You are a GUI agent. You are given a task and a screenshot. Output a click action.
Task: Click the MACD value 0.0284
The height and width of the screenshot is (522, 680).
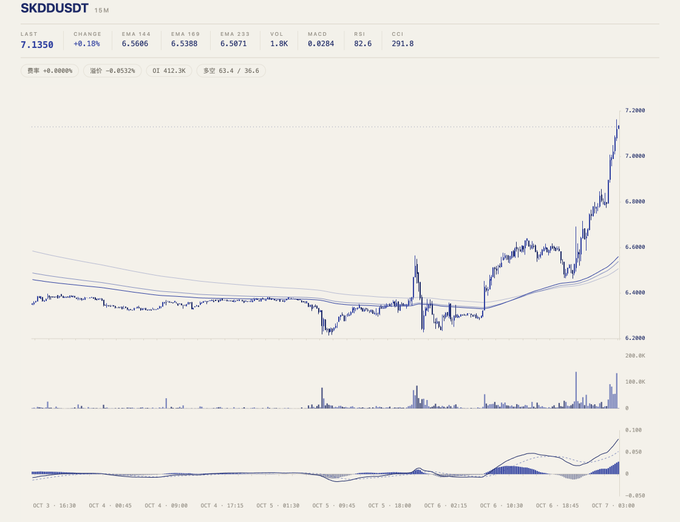321,44
